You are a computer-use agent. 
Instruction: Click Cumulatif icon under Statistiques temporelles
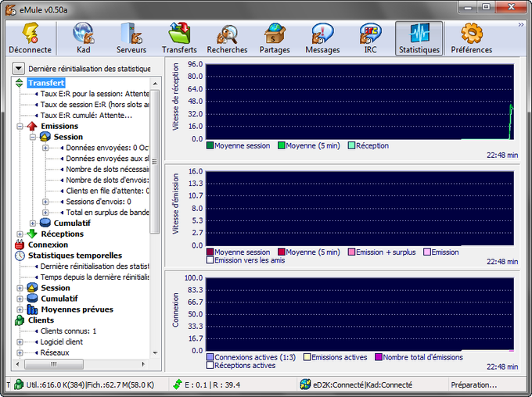[32, 299]
